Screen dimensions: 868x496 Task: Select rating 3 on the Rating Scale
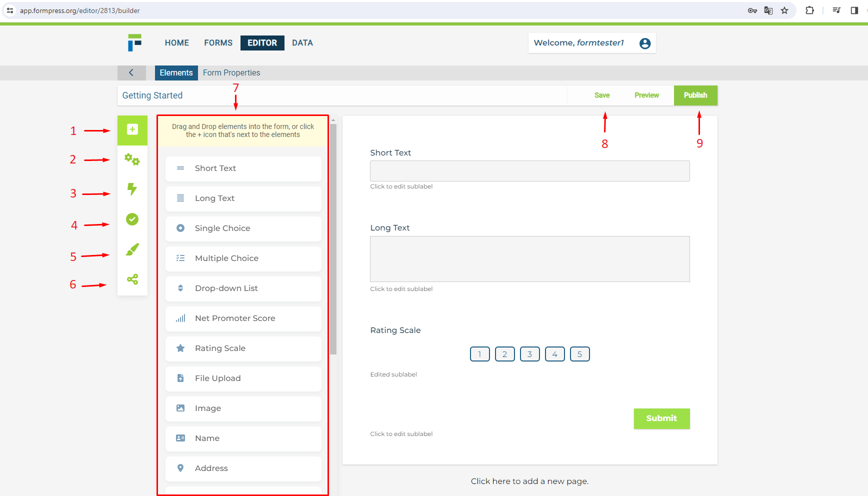(x=530, y=354)
